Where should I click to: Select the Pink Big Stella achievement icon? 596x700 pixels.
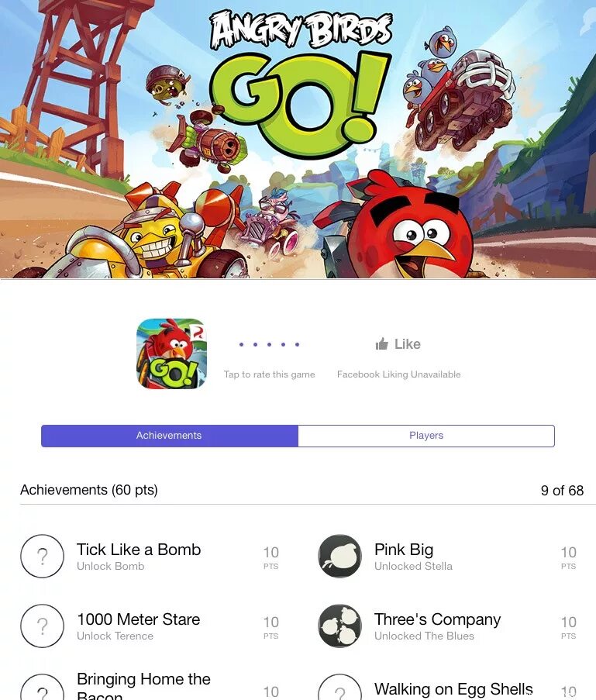click(x=339, y=557)
